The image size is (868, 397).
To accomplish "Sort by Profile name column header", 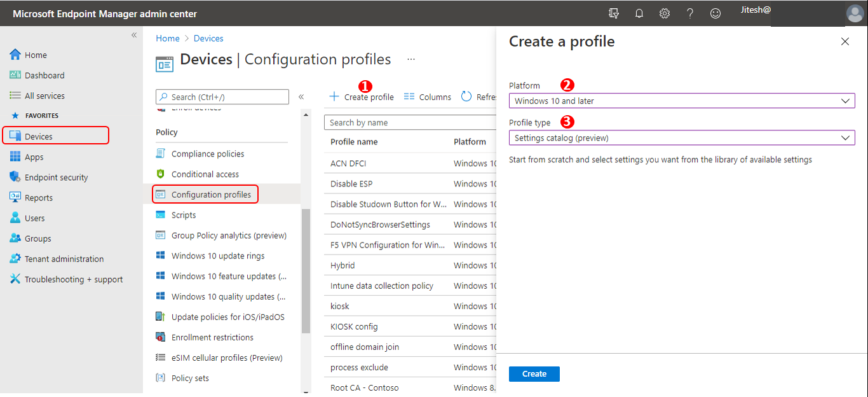I will 354,142.
